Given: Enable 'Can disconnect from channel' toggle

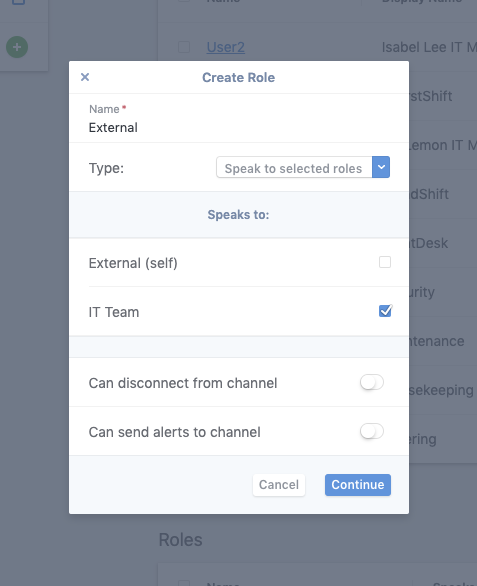Looking at the screenshot, I should 372,382.
